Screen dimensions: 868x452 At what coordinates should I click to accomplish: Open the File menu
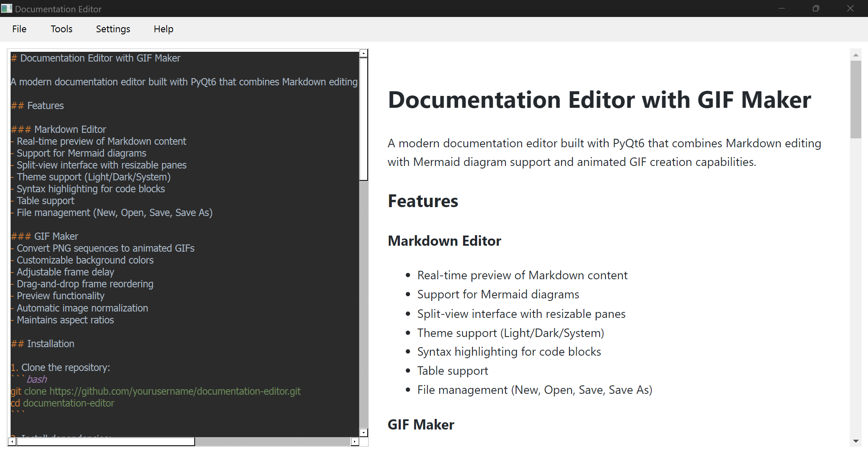20,29
